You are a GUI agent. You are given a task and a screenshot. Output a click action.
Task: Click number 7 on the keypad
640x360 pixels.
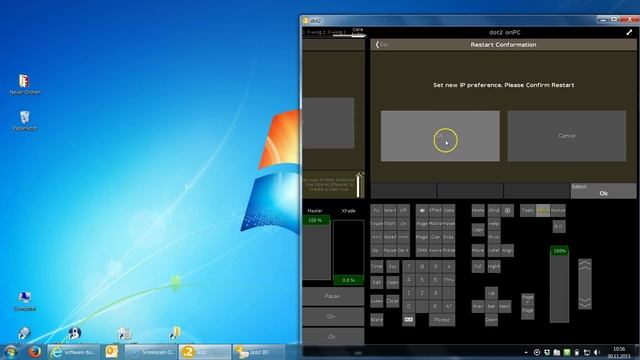(409, 267)
